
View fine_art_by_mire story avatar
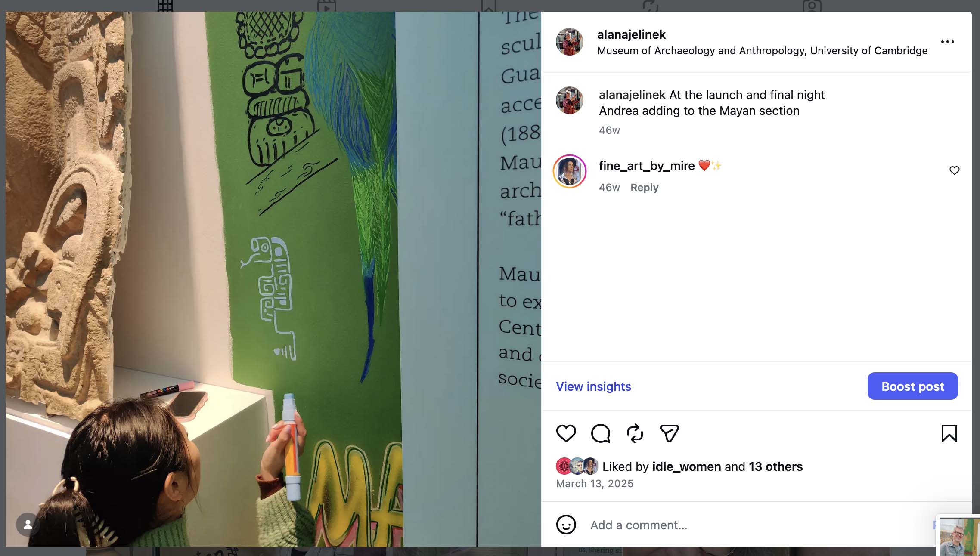(569, 171)
